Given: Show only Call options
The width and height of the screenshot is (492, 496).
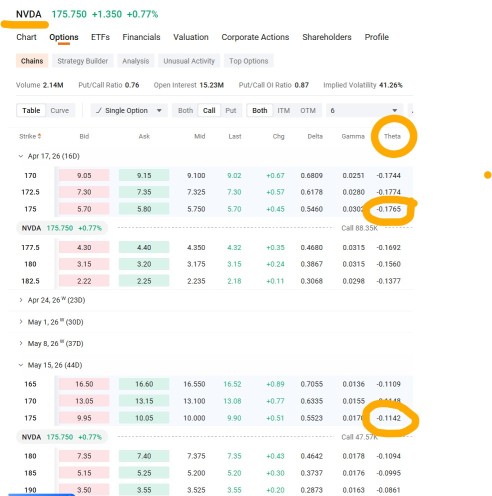Looking at the screenshot, I should tap(209, 110).
